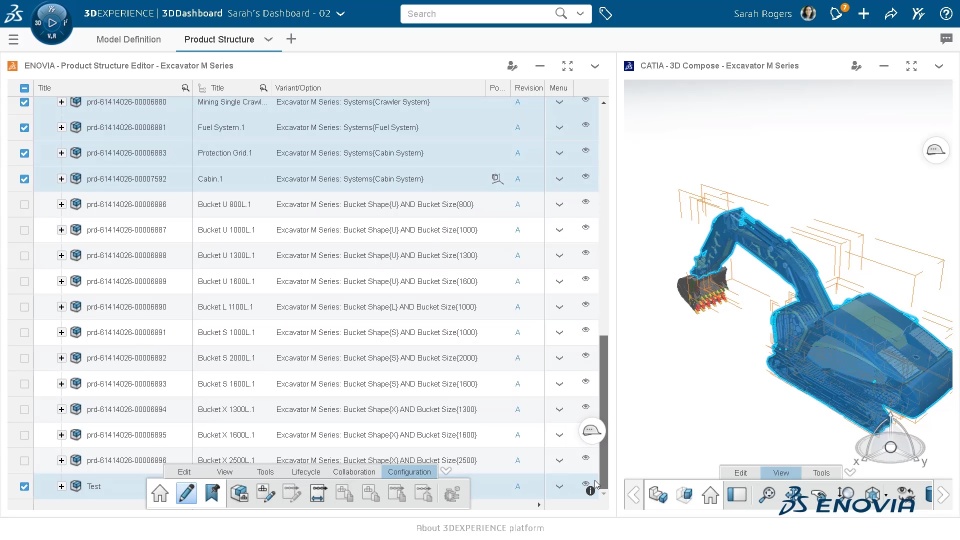
Task: Click the home icon in 3D Compose toolbar
Action: (x=710, y=494)
